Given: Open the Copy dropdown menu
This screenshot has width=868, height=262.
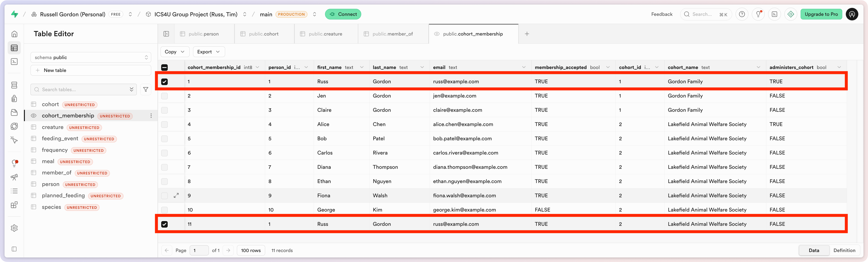Looking at the screenshot, I should (175, 52).
